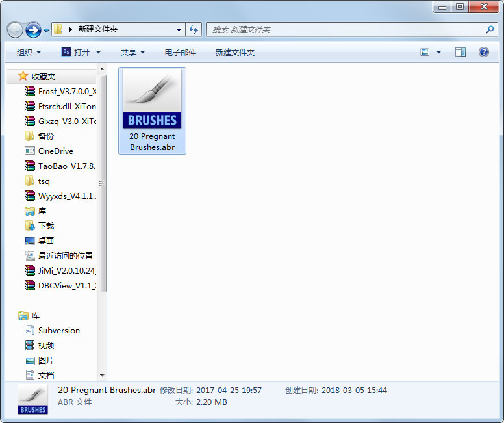Click the 收藏夹 star icon
Viewport: 504px width, 423px height.
(23, 76)
